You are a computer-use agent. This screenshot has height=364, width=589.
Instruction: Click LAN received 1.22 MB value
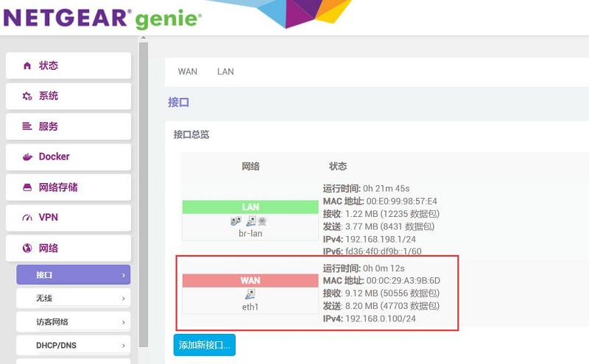point(361,214)
